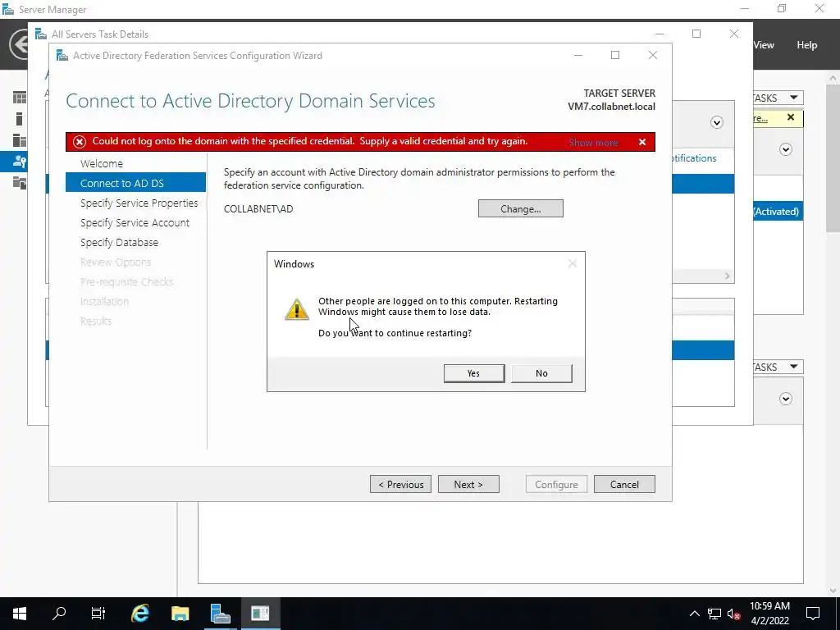Viewport: 840px width, 630px height.
Task: Click the active wizard taskbar icon
Action: (260, 614)
